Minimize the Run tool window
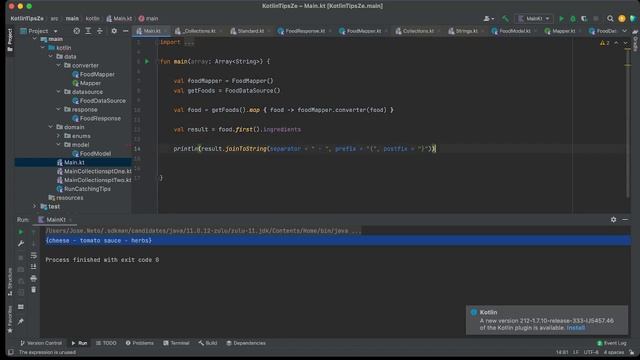The width and height of the screenshot is (640, 360). click(x=625, y=220)
